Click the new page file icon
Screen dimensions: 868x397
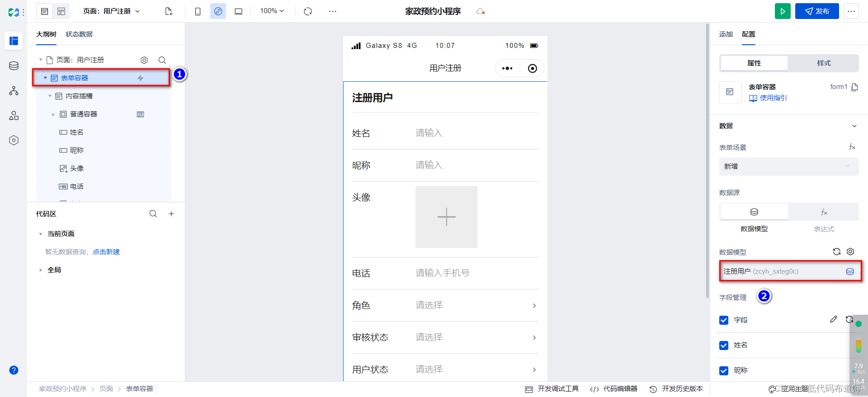coord(169,11)
